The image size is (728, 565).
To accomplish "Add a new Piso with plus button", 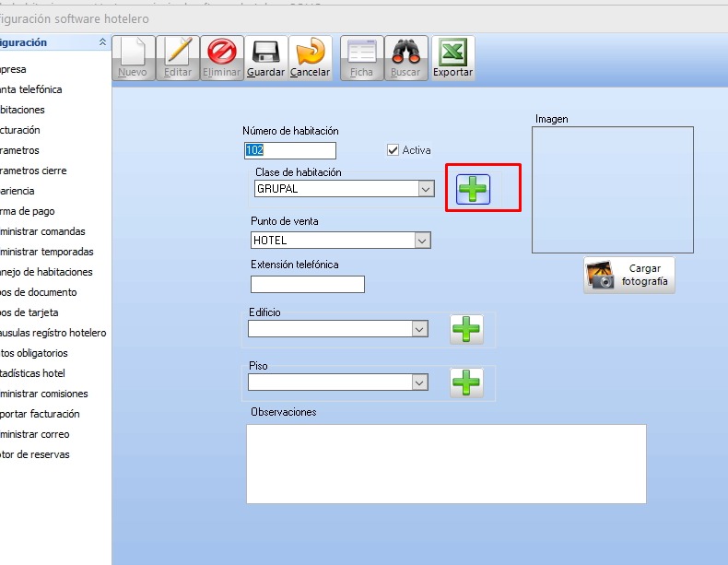I will (x=466, y=383).
